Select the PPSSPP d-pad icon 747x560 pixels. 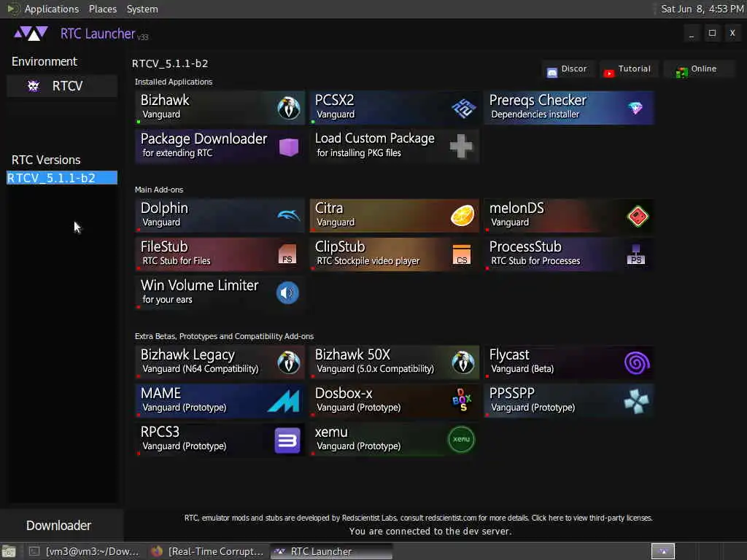click(x=636, y=401)
